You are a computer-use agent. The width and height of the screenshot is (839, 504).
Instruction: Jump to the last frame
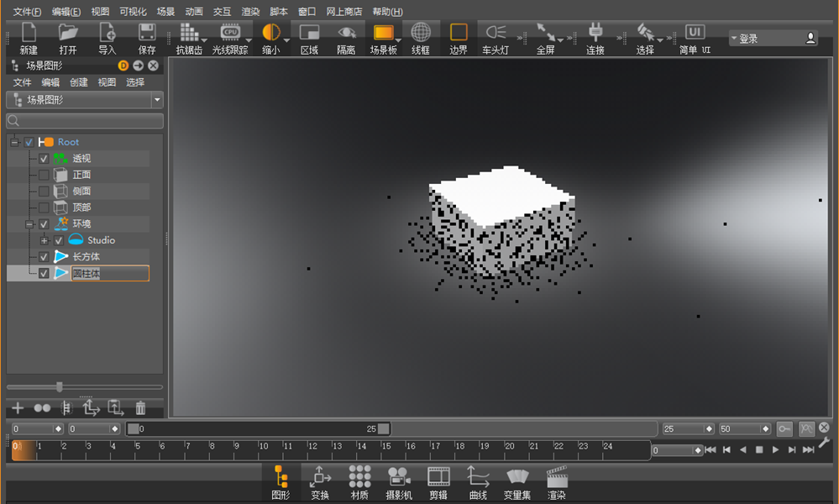coord(808,450)
